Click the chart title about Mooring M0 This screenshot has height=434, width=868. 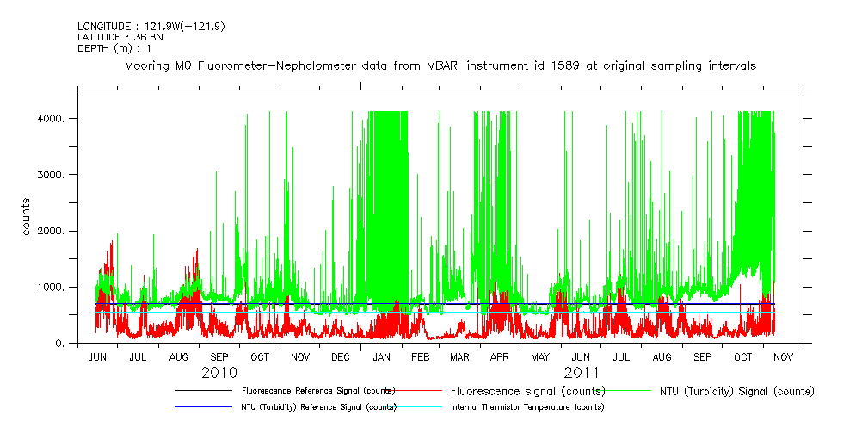tap(440, 66)
